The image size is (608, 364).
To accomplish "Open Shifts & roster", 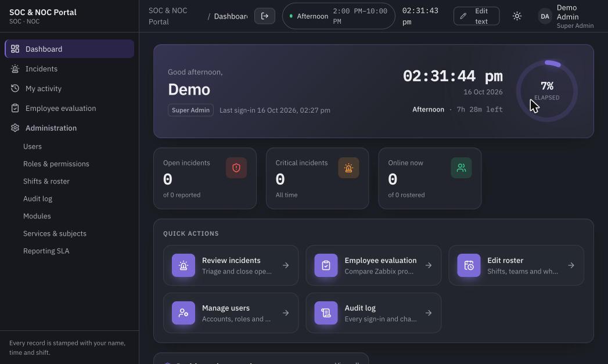I will pyautogui.click(x=46, y=181).
